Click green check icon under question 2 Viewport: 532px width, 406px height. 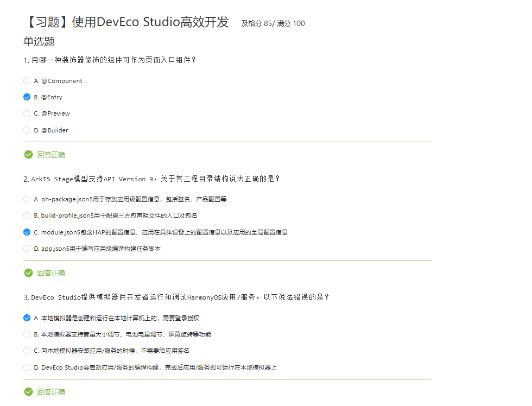(x=28, y=273)
